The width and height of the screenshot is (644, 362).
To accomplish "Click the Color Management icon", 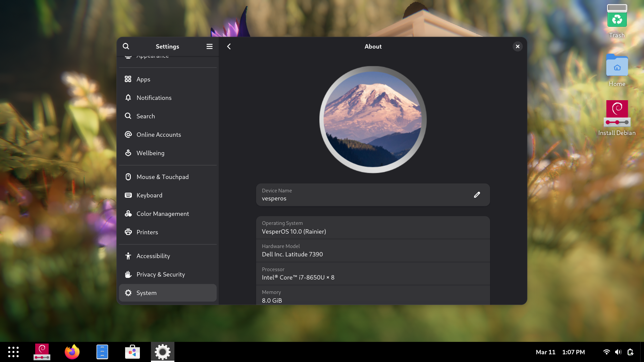I will pos(128,214).
